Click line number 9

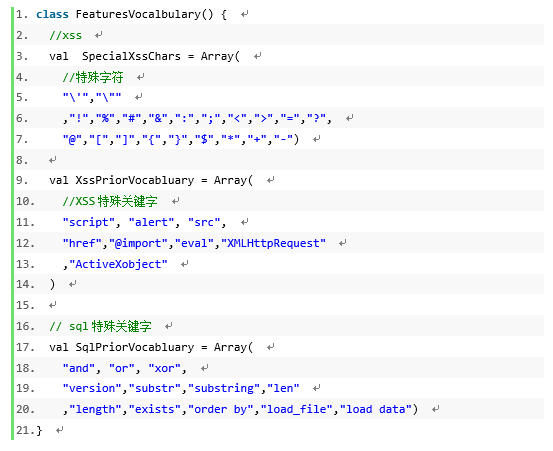(22, 180)
